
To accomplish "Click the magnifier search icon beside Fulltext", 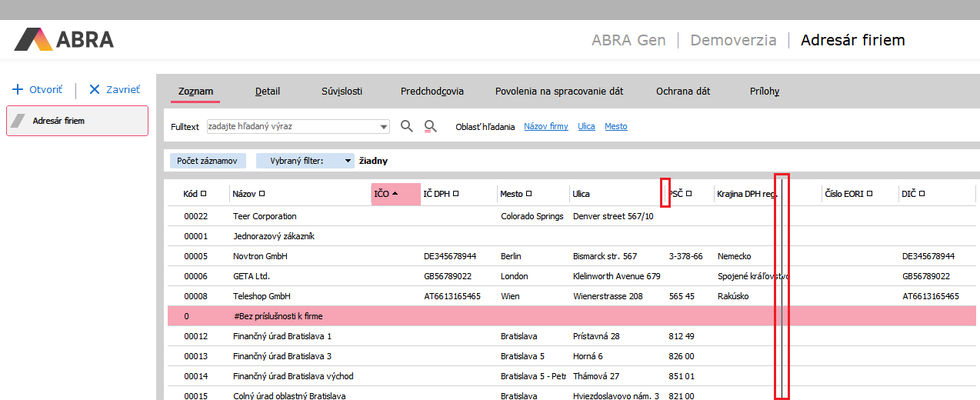I will click(x=407, y=126).
